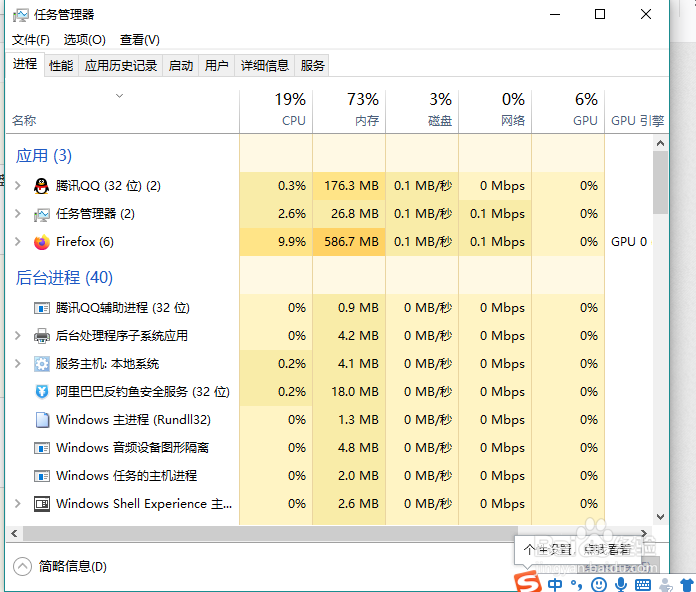This screenshot has width=696, height=592.
Task: Click the Sogou microphone voice input icon
Action: (x=621, y=584)
